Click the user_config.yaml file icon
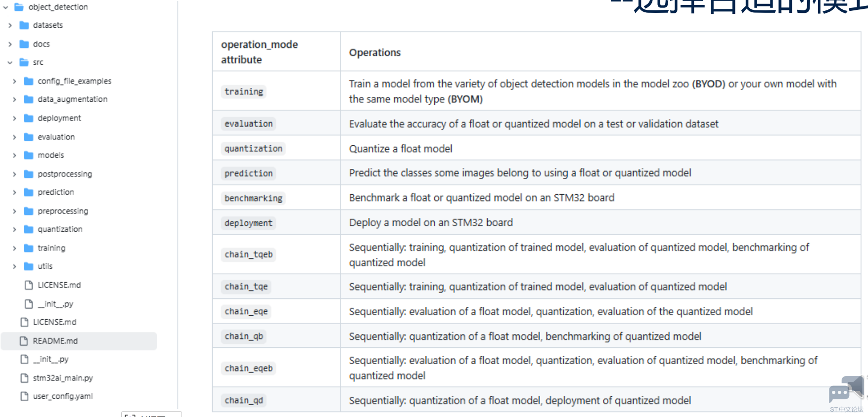The image size is (868, 417). (24, 396)
